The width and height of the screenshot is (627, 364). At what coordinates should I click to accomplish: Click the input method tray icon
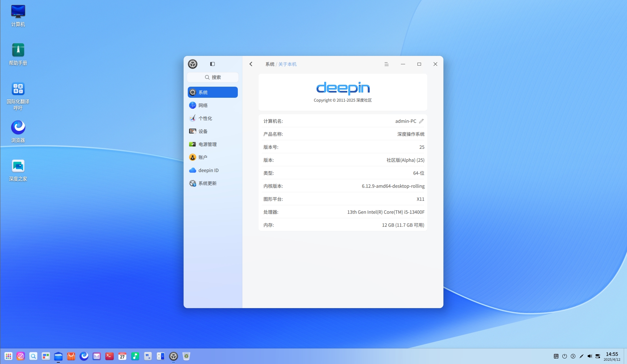556,356
